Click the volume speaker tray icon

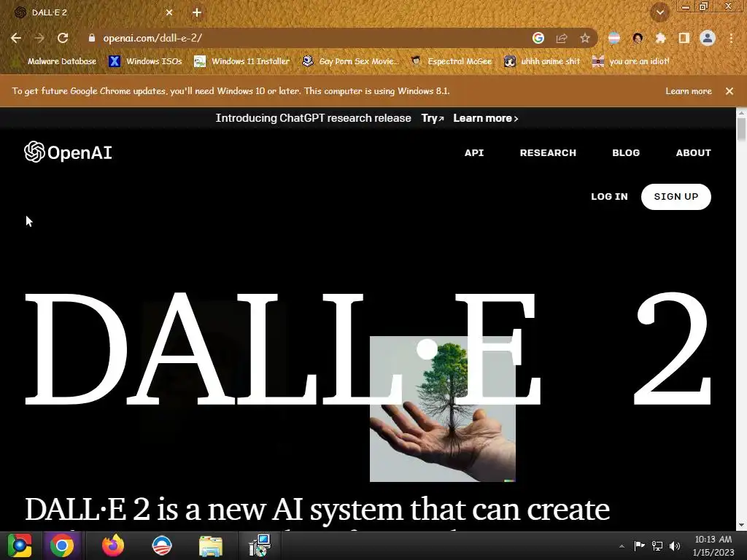click(675, 545)
